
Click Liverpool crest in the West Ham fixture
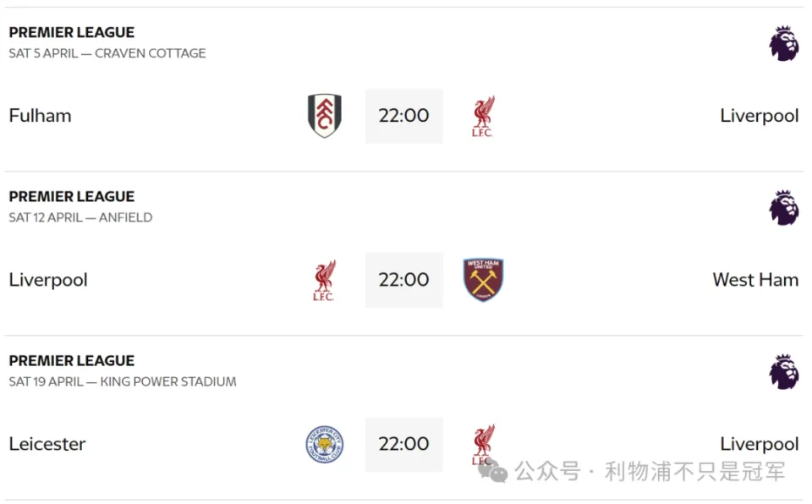pos(324,280)
